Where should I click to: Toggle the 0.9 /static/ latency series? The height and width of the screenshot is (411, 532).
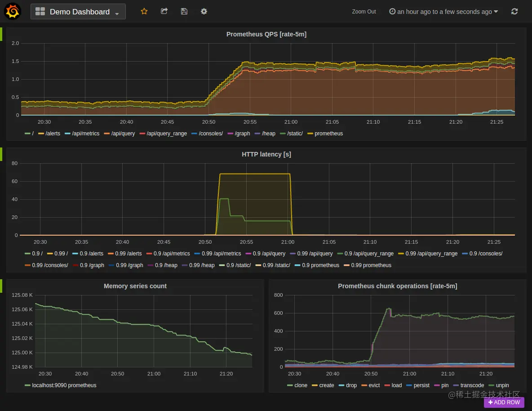click(239, 265)
